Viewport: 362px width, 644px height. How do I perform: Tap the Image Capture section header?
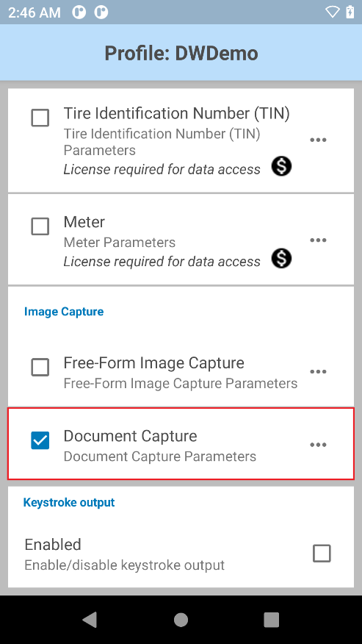pyautogui.click(x=64, y=311)
